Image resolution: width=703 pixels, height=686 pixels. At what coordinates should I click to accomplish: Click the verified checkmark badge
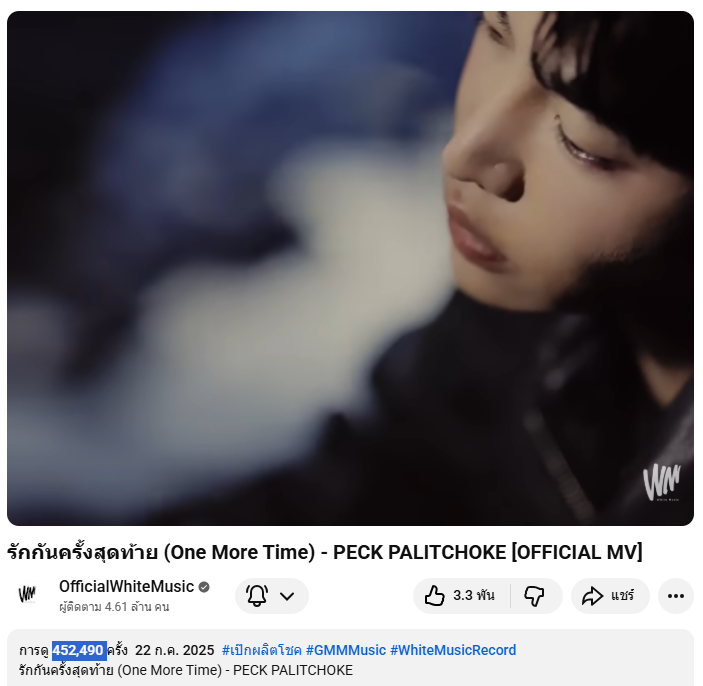[x=204, y=587]
